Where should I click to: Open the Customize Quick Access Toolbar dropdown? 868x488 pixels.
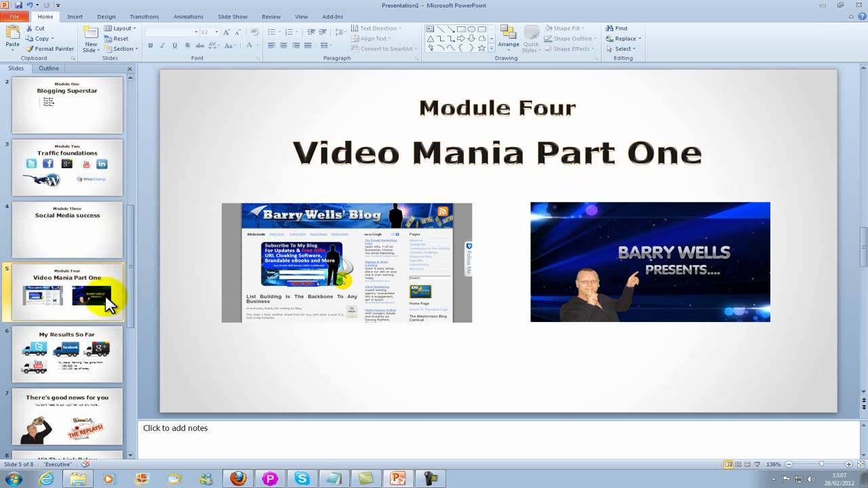(x=58, y=5)
